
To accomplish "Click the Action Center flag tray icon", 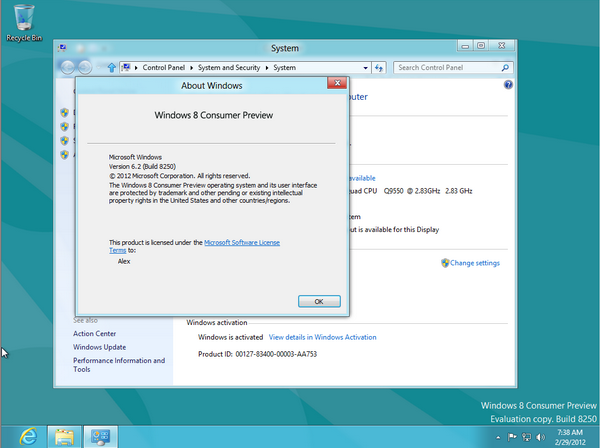I will [514, 437].
